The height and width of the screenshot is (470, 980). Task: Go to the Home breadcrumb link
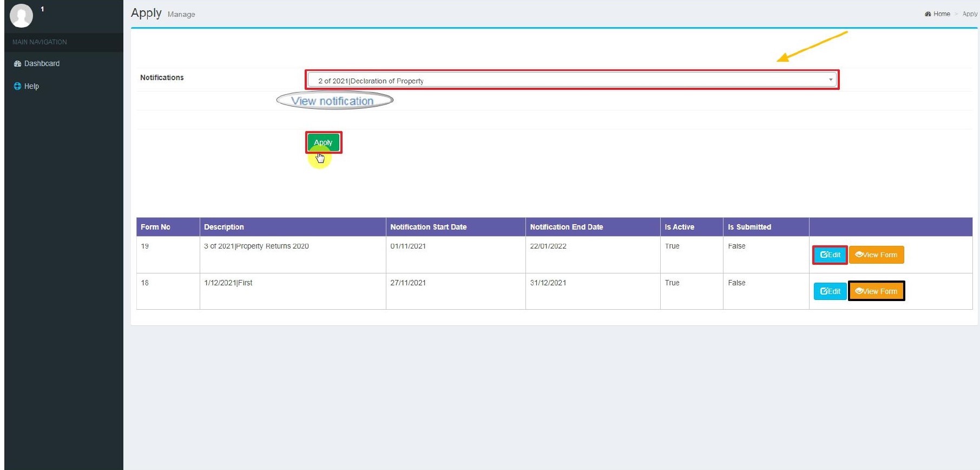[x=942, y=14]
